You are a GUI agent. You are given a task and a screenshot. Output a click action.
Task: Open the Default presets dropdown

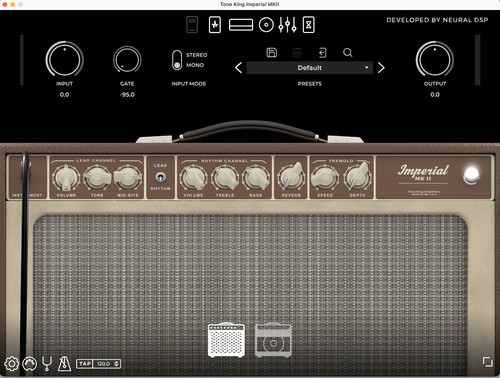pos(309,68)
